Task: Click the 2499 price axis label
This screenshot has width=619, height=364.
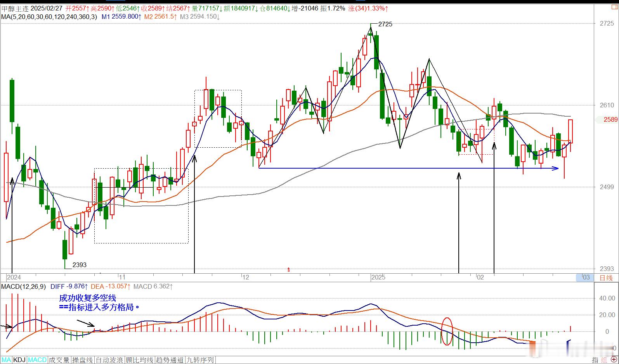Action: [x=607, y=187]
